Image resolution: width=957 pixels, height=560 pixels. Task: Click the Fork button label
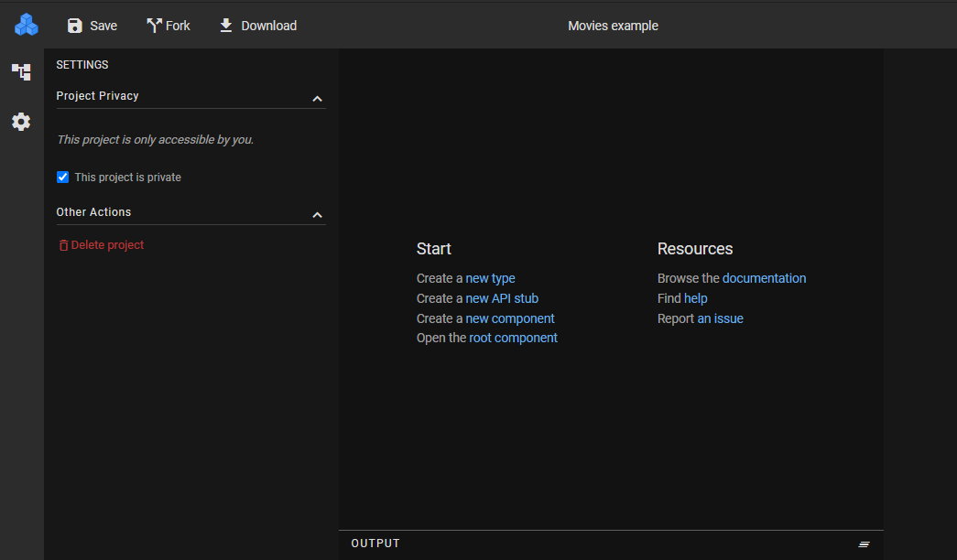click(178, 26)
